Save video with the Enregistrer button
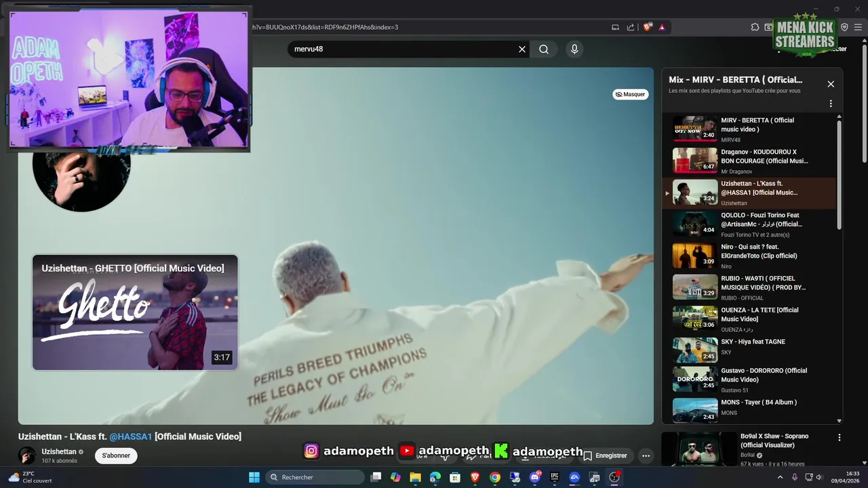Screen dimensions: 868x488 point(606,455)
